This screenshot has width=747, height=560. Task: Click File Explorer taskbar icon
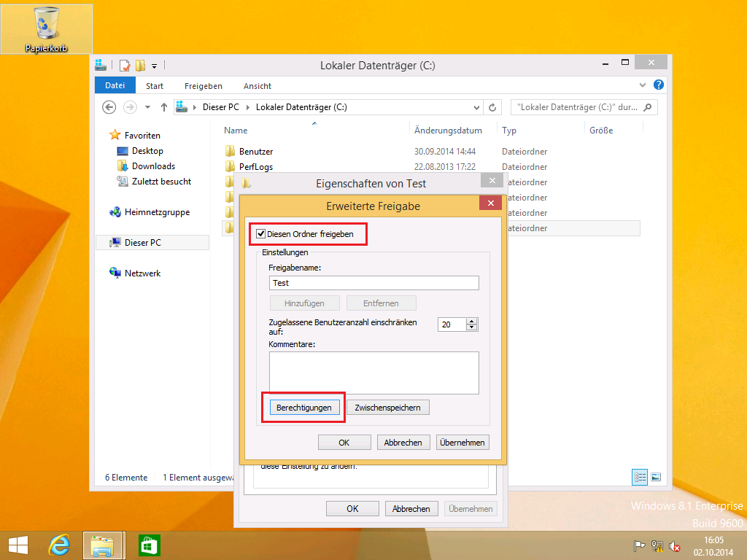(x=104, y=545)
